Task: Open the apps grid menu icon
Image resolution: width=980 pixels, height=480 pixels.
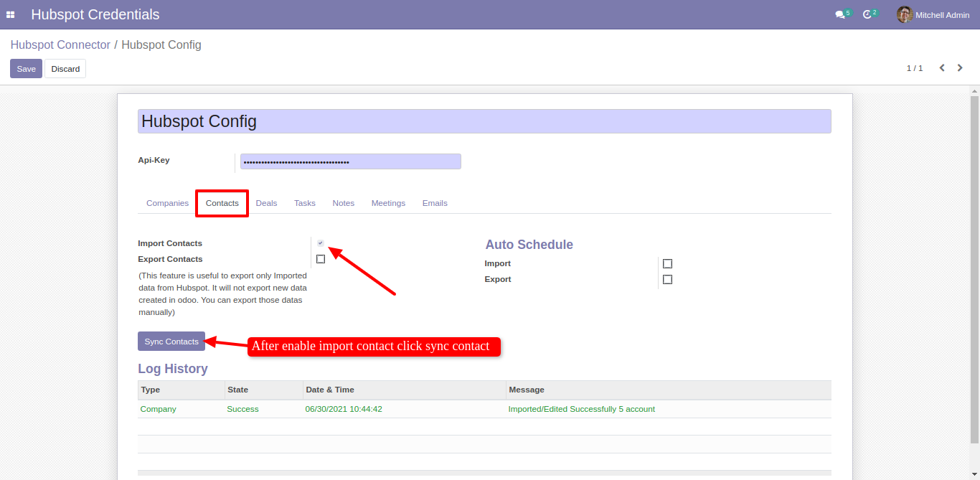Action: 11,14
